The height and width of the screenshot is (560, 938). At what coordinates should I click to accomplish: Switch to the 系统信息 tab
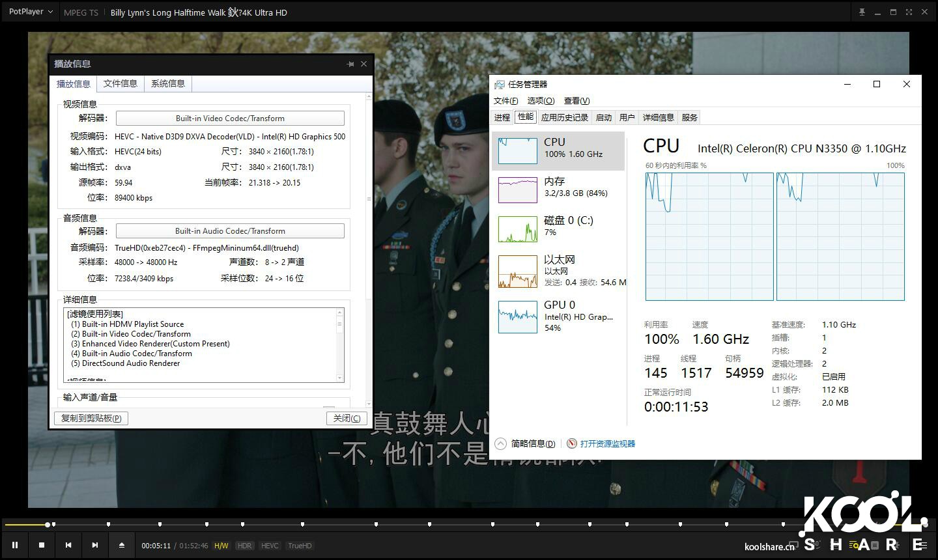[167, 83]
